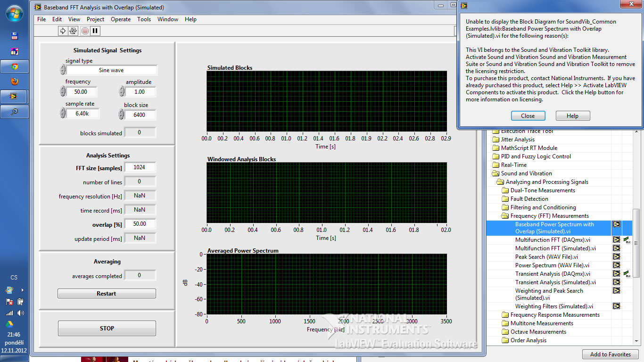The height and width of the screenshot is (362, 644).
Task: Click the Pause toolbar button
Action: [x=95, y=31]
